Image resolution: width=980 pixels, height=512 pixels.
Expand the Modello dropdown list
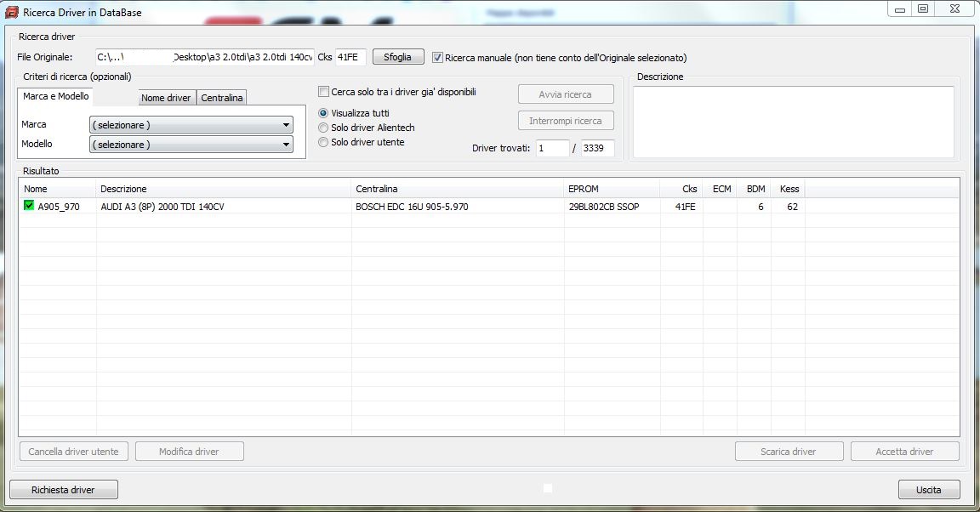pyautogui.click(x=191, y=145)
